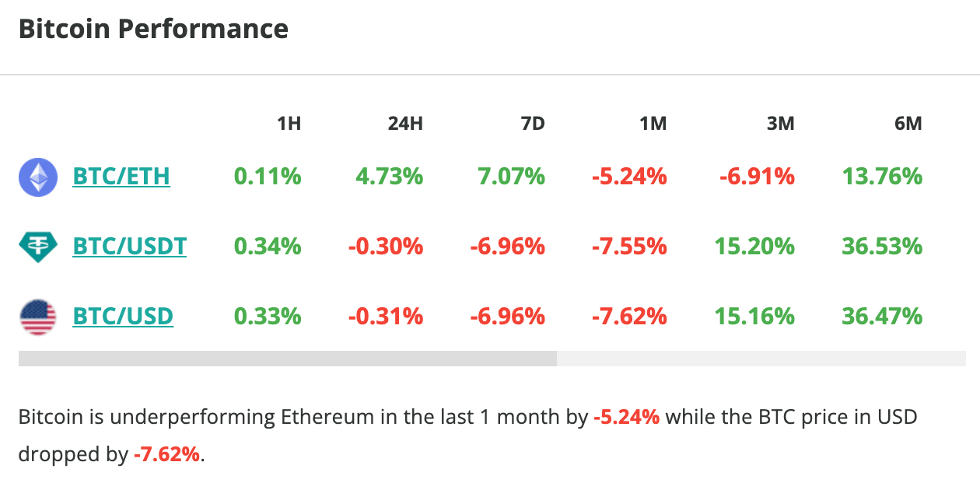Select the 7D column header
The height and width of the screenshot is (497, 980).
533,124
